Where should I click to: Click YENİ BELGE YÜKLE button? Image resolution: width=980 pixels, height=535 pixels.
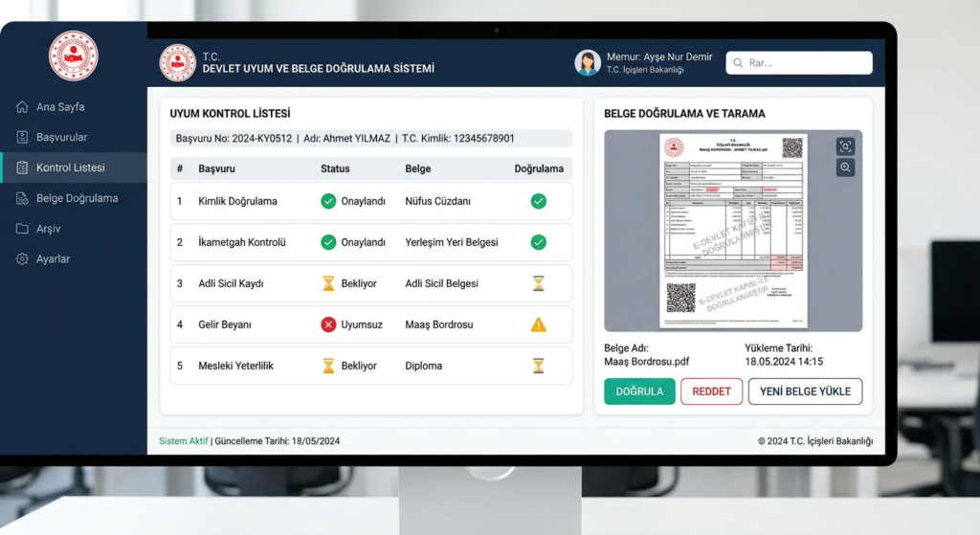coord(805,391)
